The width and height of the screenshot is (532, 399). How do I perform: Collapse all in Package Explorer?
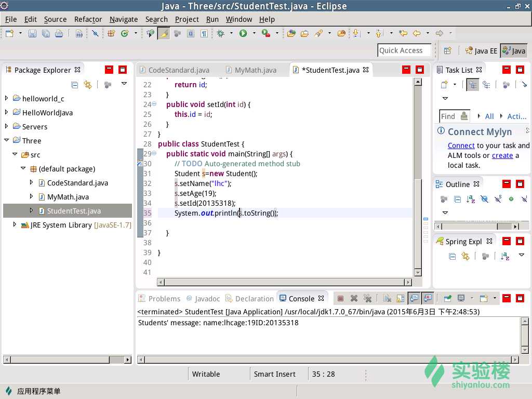pyautogui.click(x=74, y=85)
